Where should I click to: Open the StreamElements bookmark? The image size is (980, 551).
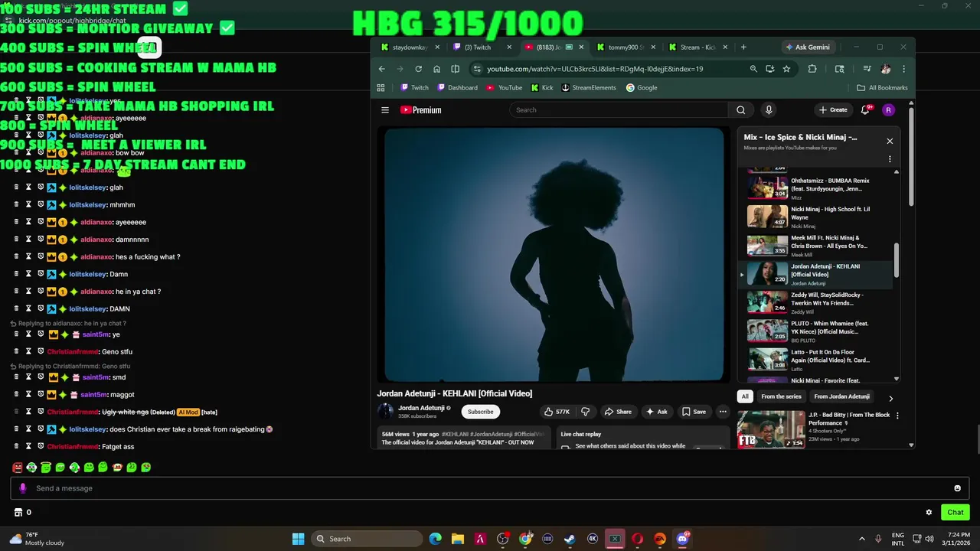pyautogui.click(x=588, y=88)
